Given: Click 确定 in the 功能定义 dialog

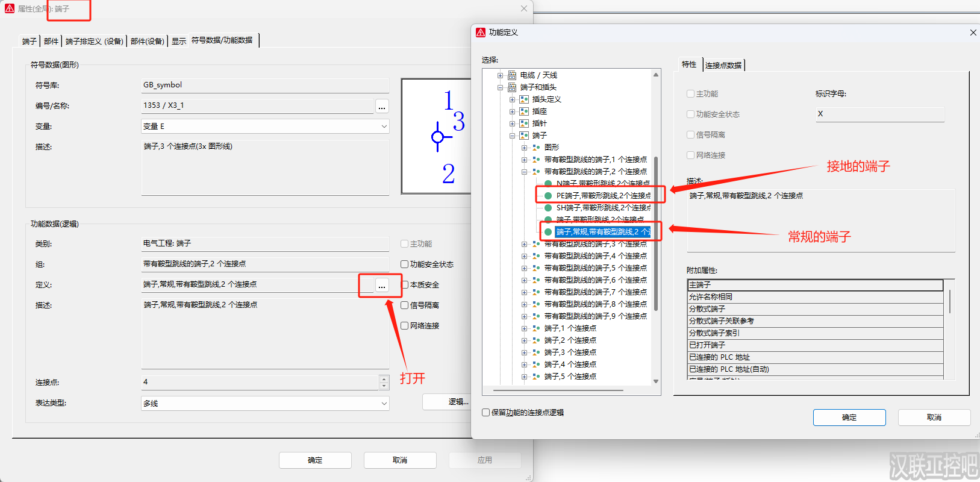Looking at the screenshot, I should [849, 417].
